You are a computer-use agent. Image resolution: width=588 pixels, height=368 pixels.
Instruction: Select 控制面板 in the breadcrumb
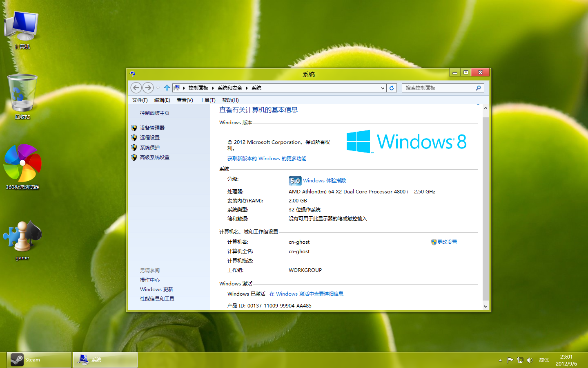pyautogui.click(x=198, y=88)
